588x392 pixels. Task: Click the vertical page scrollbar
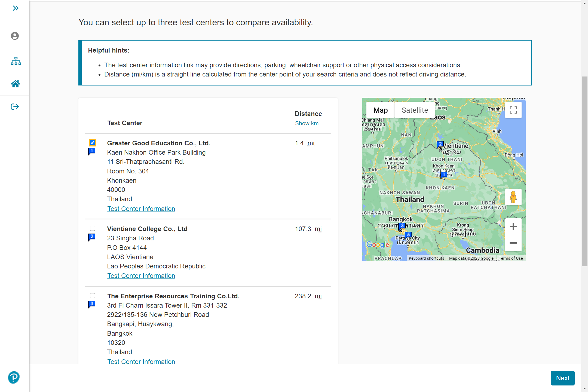click(584, 171)
